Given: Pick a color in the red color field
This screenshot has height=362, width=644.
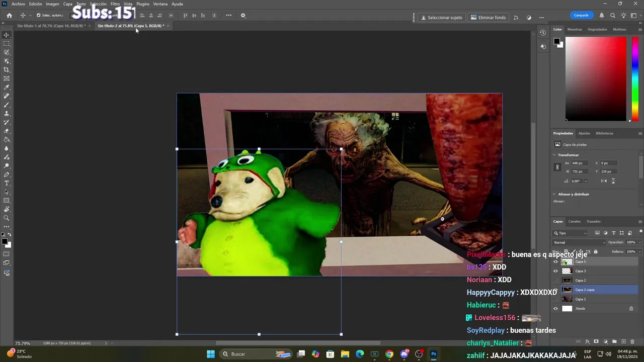Looking at the screenshot, I should [x=596, y=79].
